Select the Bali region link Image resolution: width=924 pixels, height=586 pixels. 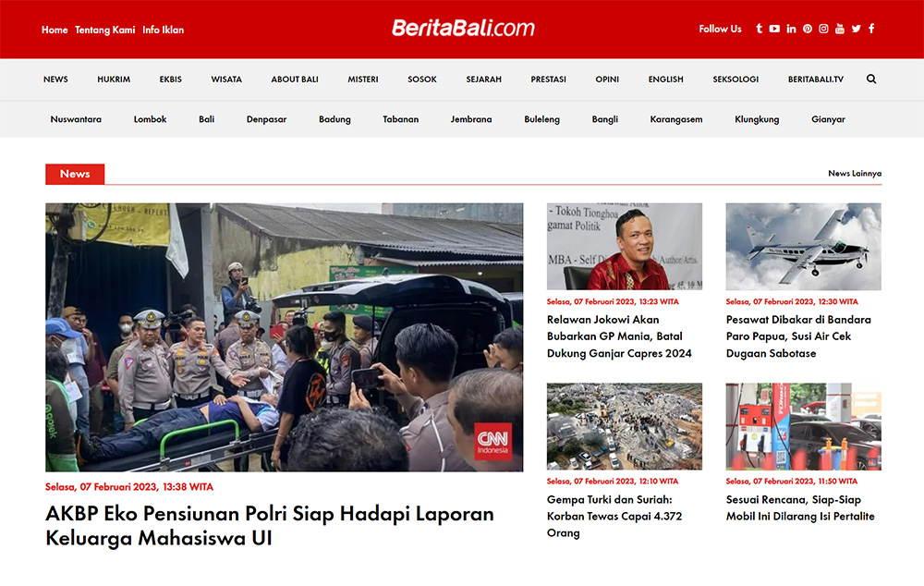click(x=206, y=119)
